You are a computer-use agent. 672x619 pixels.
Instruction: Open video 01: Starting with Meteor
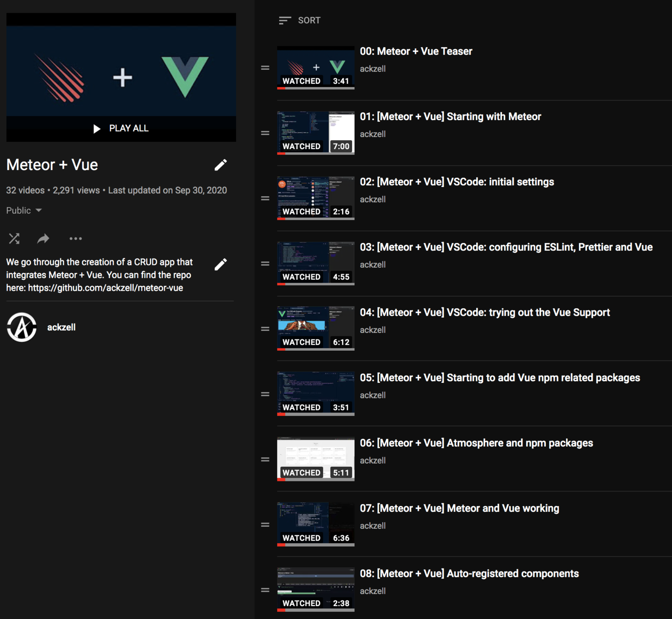click(x=450, y=116)
